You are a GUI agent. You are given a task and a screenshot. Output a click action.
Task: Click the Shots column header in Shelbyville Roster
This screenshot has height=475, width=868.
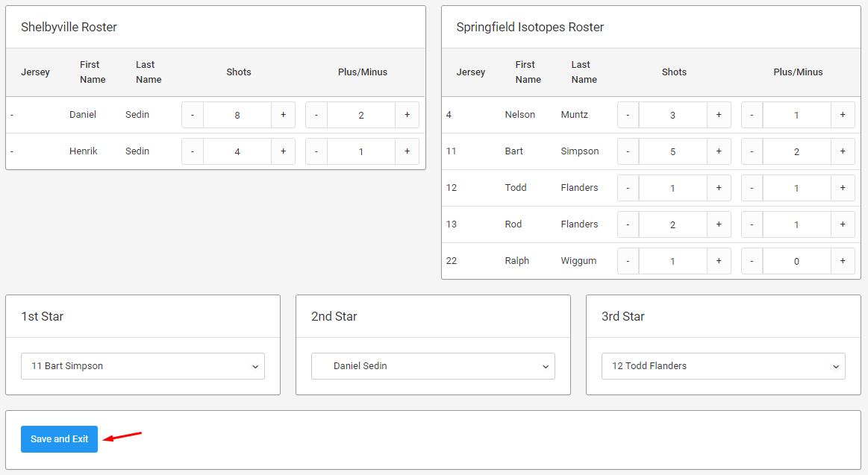[x=239, y=72]
